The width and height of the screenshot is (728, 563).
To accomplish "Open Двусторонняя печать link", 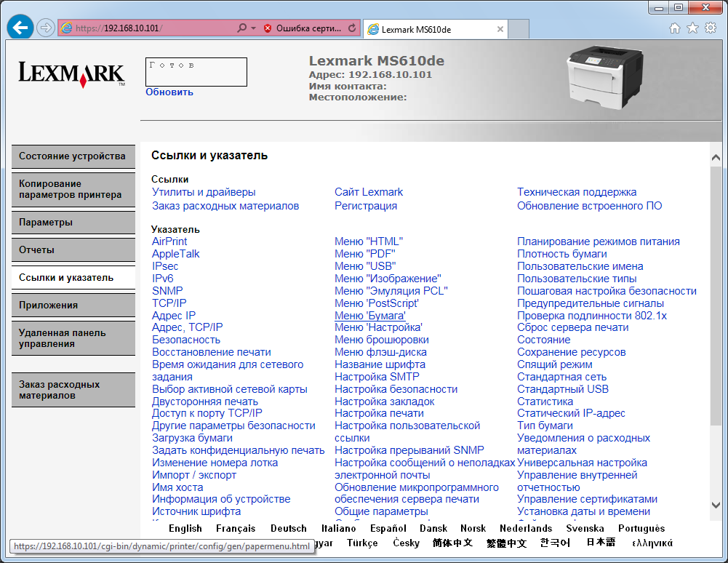I will (x=205, y=402).
